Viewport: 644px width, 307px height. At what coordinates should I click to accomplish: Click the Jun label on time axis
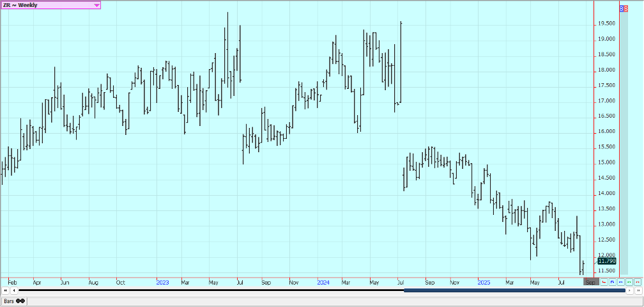pyautogui.click(x=65, y=283)
